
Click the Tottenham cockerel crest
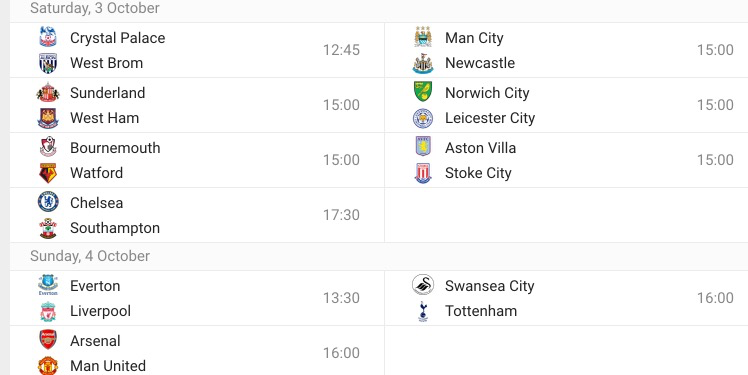pos(423,311)
